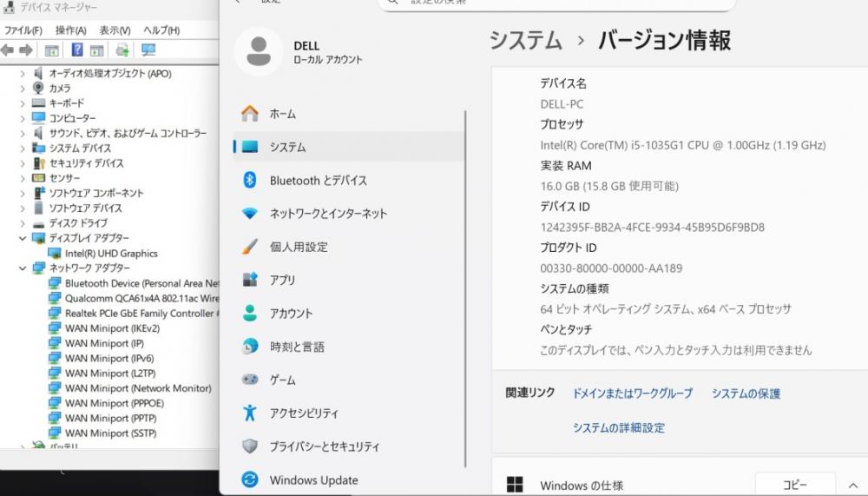Viewport: 868px width, 496px height.
Task: Click the セキュリティ デバイス icon
Action: coord(38,163)
